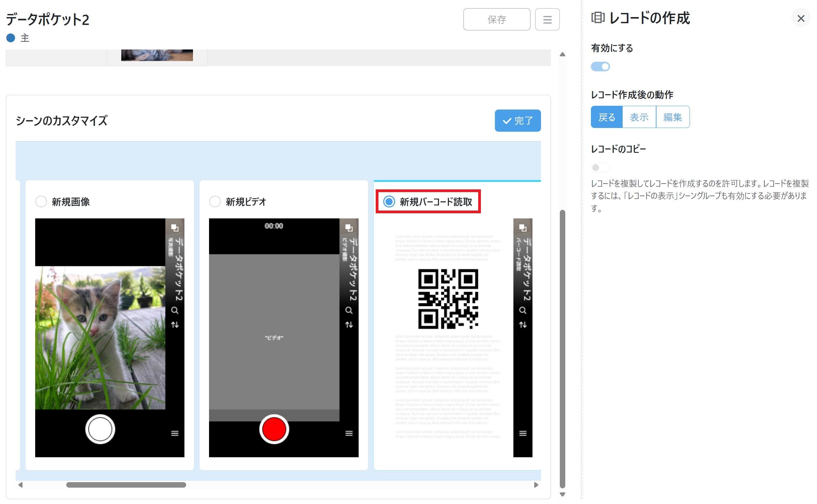
Task: Select the 新規ビデオ radio option
Action: tap(215, 202)
